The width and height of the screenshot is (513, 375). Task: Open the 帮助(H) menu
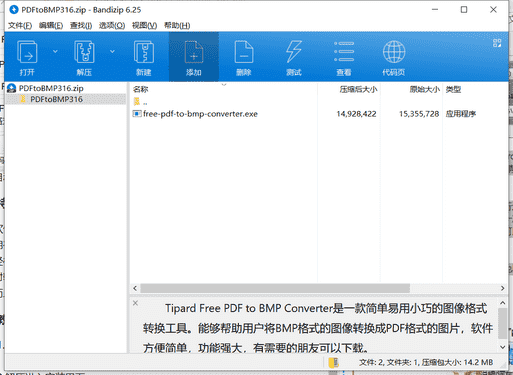tap(177, 25)
